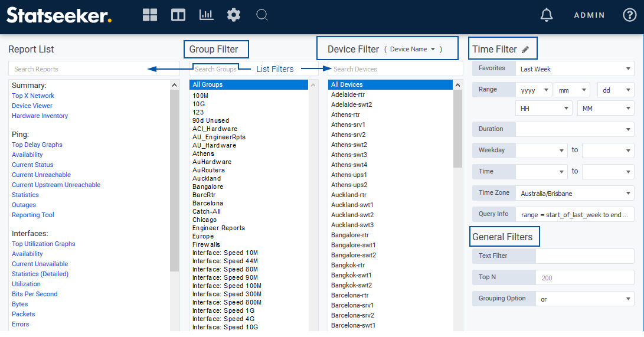The image size is (644, 337).
Task: Select All Groups in the group list
Action: click(249, 85)
